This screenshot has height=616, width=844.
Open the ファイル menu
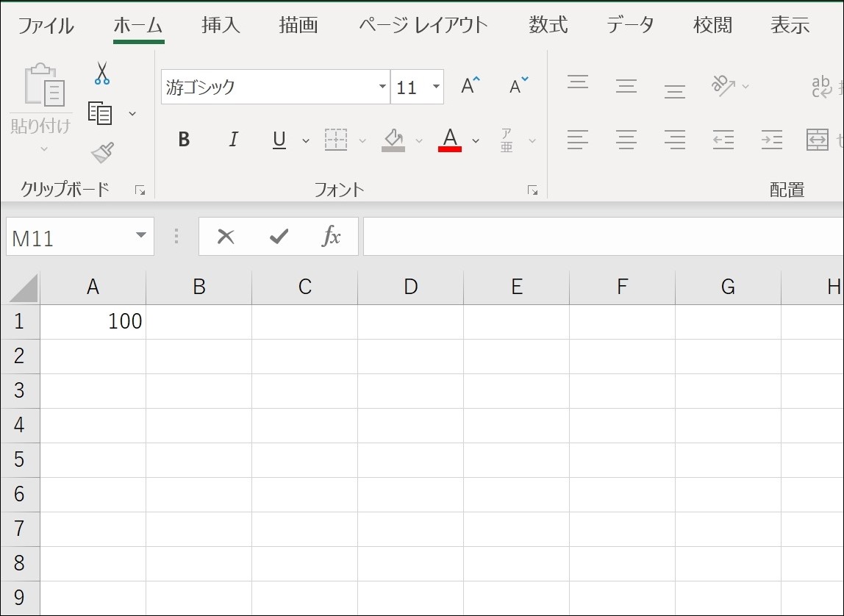(x=46, y=25)
